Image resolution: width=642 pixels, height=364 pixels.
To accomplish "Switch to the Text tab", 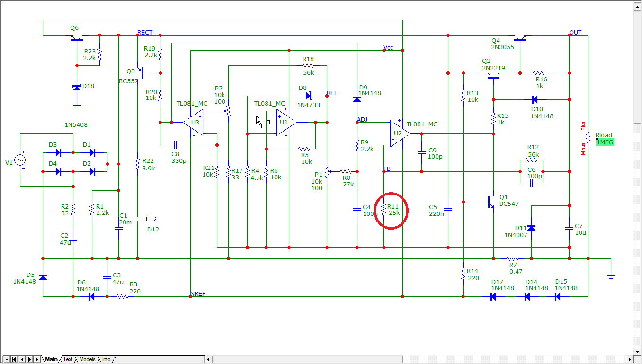I will (x=68, y=359).
